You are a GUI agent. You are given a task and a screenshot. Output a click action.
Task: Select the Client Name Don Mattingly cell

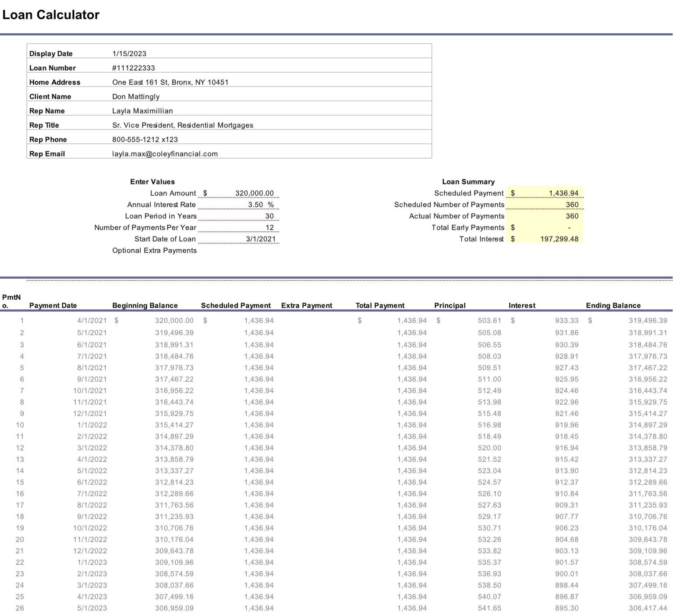click(136, 96)
